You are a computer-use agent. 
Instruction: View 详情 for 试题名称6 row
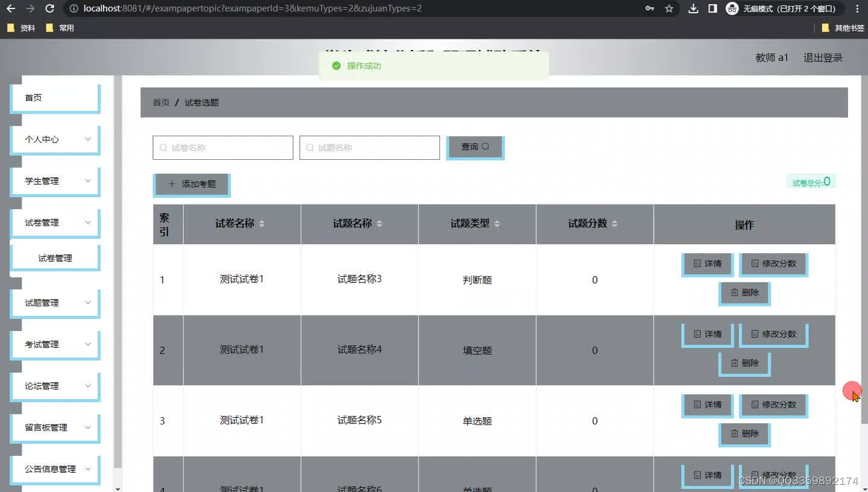point(708,476)
